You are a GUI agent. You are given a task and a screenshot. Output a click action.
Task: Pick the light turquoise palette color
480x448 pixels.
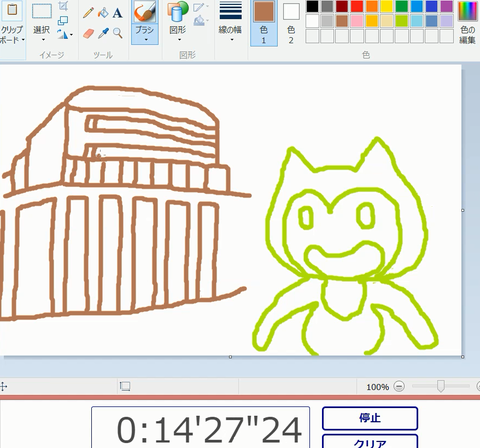(x=417, y=21)
